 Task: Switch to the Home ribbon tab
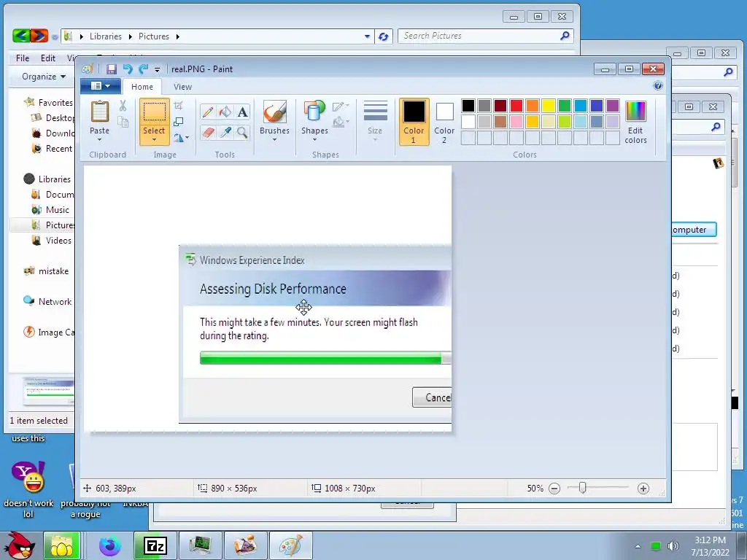click(142, 87)
